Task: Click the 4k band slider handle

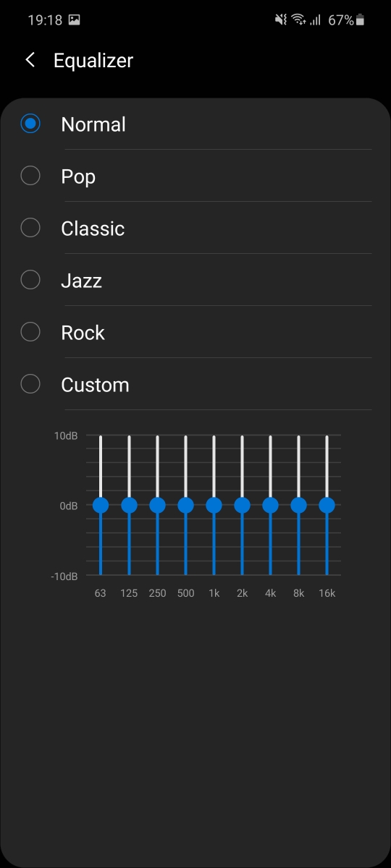Action: point(270,505)
